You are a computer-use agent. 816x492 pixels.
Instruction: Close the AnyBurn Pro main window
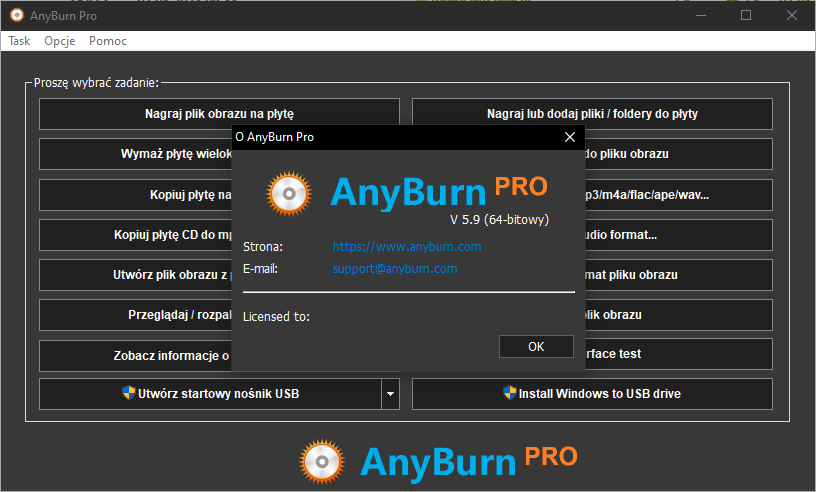[x=792, y=16]
